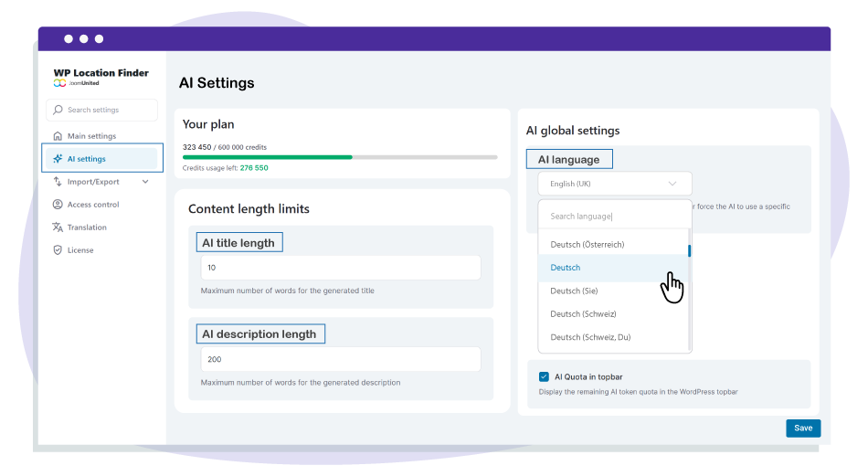Click the License shield icon
The width and height of the screenshot is (868, 476).
pos(58,250)
